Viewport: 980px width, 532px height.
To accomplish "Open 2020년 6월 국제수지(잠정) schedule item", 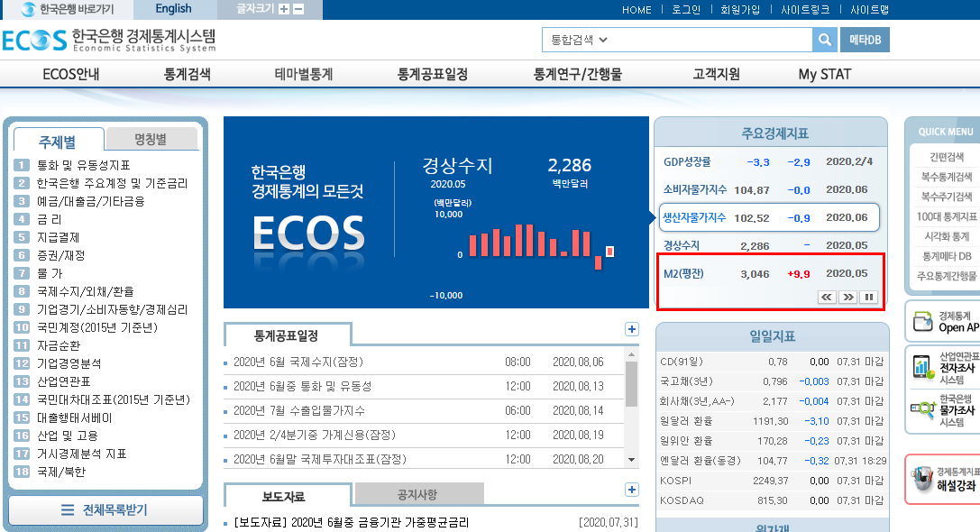I will [x=298, y=362].
